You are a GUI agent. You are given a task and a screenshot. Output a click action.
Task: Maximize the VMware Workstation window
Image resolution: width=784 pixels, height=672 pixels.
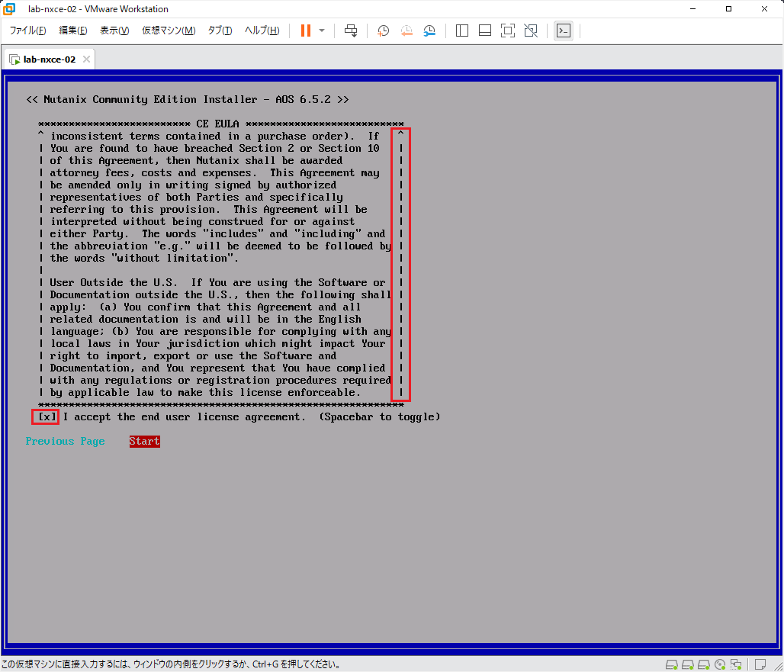pos(728,9)
